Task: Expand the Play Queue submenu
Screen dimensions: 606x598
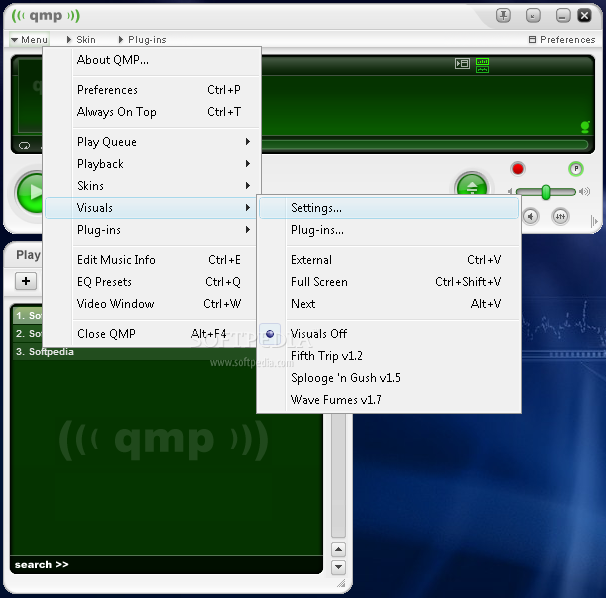Action: [x=152, y=142]
